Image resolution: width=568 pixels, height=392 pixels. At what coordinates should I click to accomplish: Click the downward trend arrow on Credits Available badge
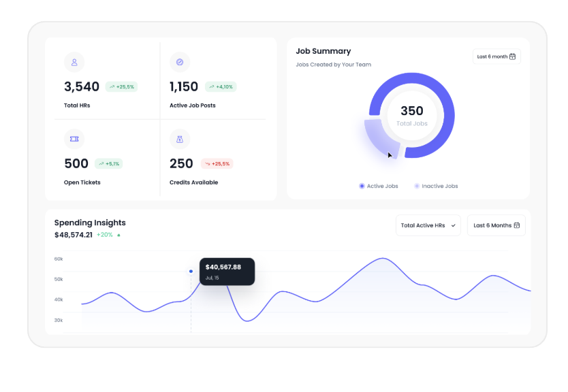[208, 163]
